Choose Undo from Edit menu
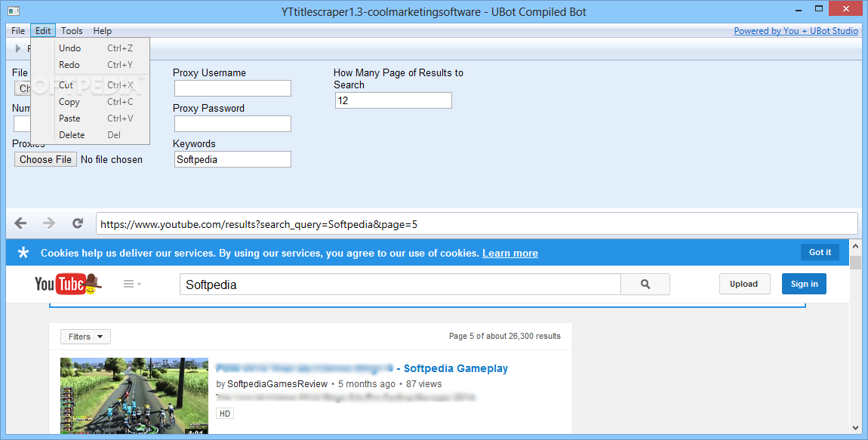The image size is (868, 440). [x=91, y=48]
